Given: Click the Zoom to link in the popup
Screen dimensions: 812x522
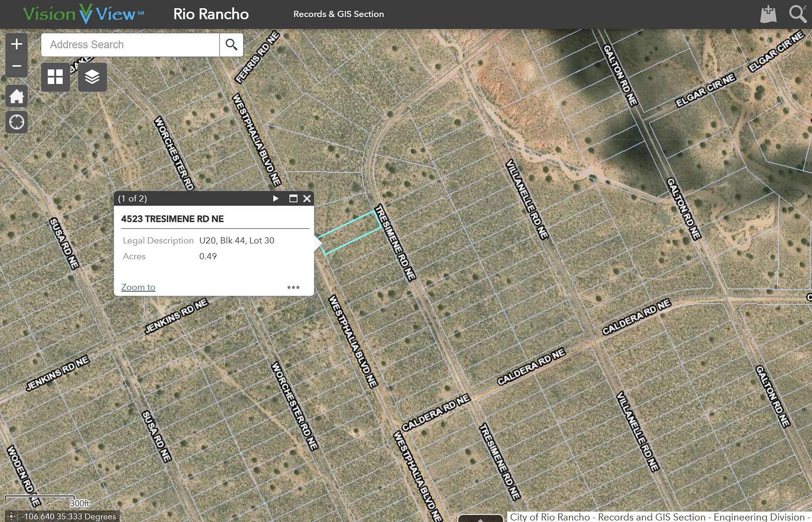Looking at the screenshot, I should [x=138, y=287].
